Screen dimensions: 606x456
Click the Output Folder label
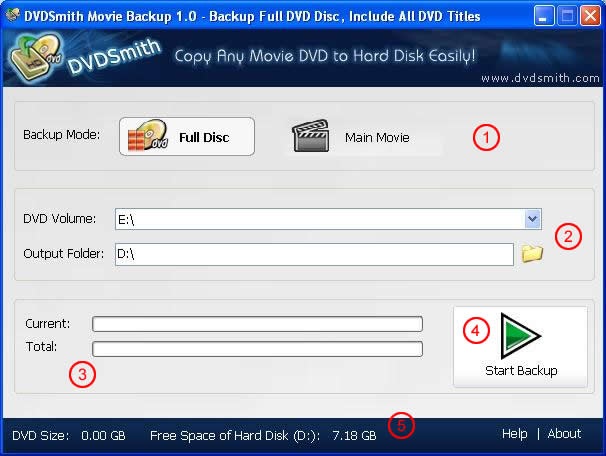[x=63, y=254]
